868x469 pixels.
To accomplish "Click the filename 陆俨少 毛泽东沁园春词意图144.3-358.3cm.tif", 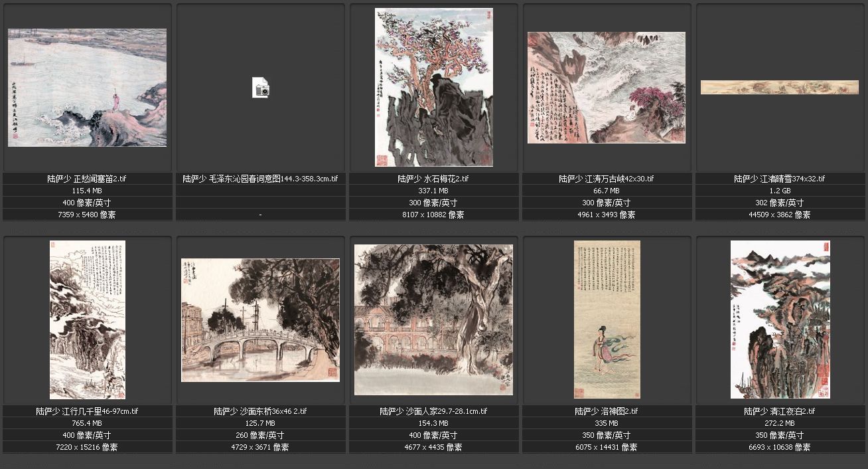I will tap(261, 179).
